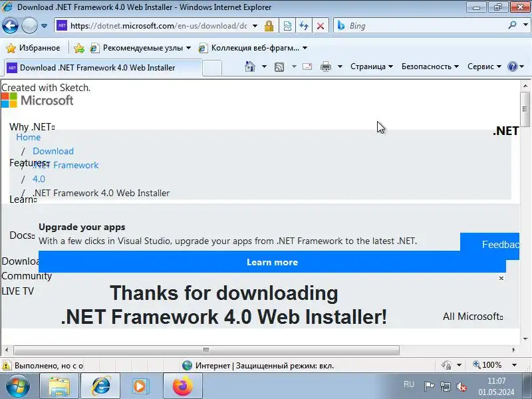Click the horizontal scrollbar right arrow
This screenshot has width=532, height=399.
513,350
